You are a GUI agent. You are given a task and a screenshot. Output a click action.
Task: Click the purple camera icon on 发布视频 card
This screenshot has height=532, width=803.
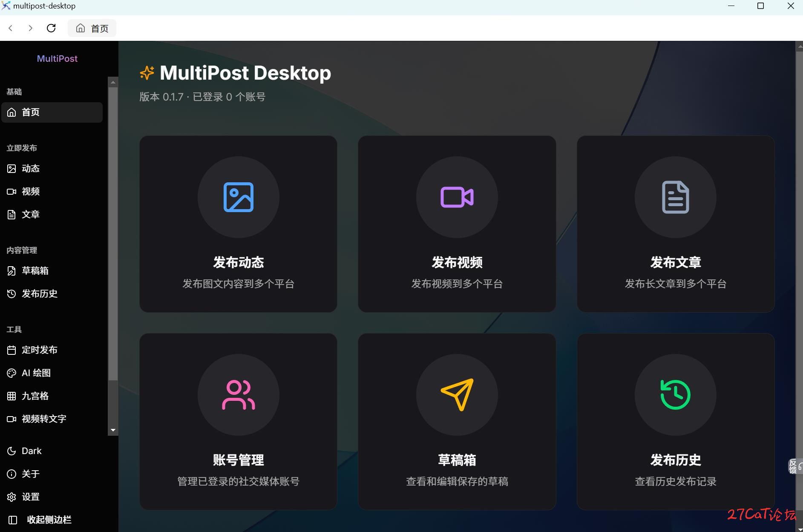point(457,197)
